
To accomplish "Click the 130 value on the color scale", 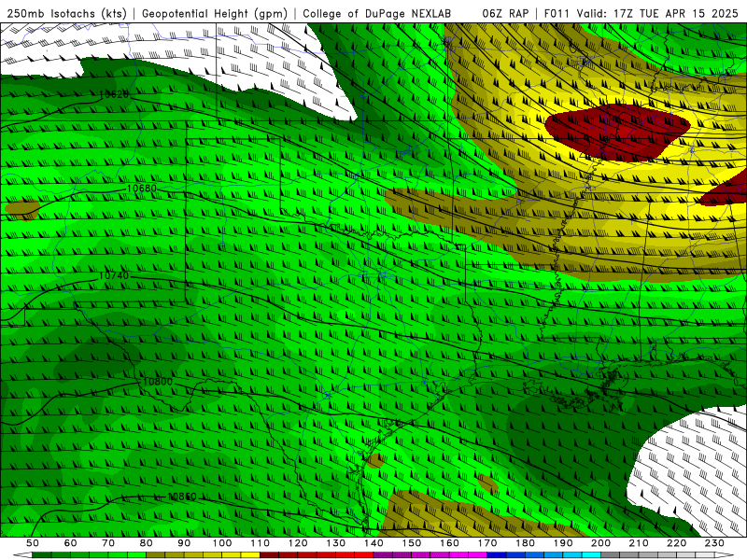I will (x=335, y=543).
